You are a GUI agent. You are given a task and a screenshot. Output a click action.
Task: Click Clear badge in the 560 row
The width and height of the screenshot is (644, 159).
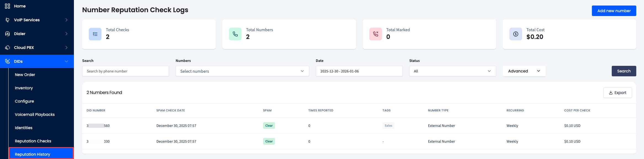tap(269, 126)
